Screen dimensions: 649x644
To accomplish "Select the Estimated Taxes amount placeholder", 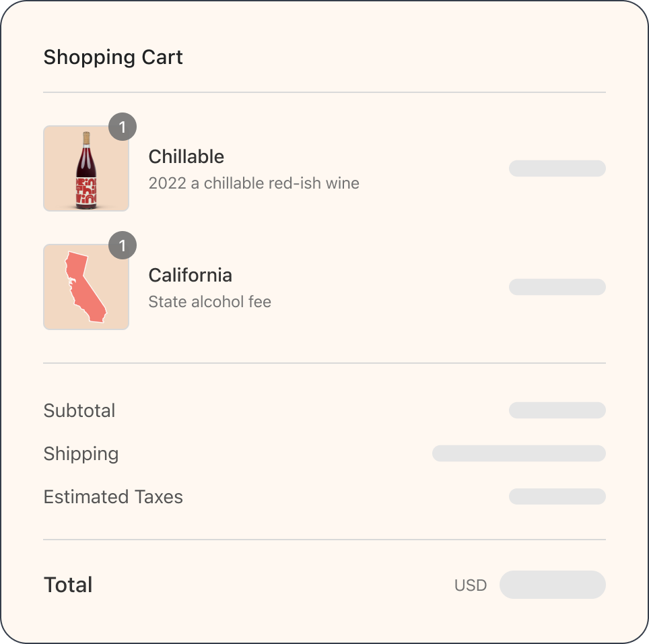I will tap(557, 496).
